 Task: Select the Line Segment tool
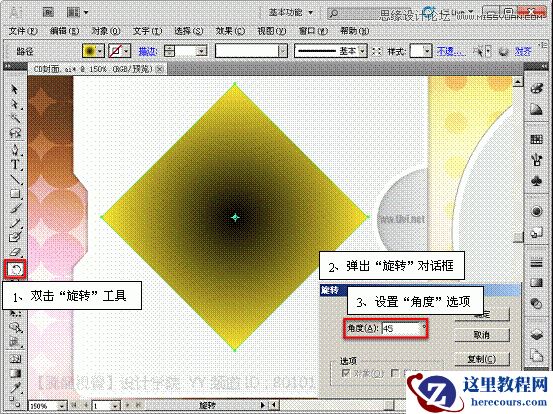[15, 179]
